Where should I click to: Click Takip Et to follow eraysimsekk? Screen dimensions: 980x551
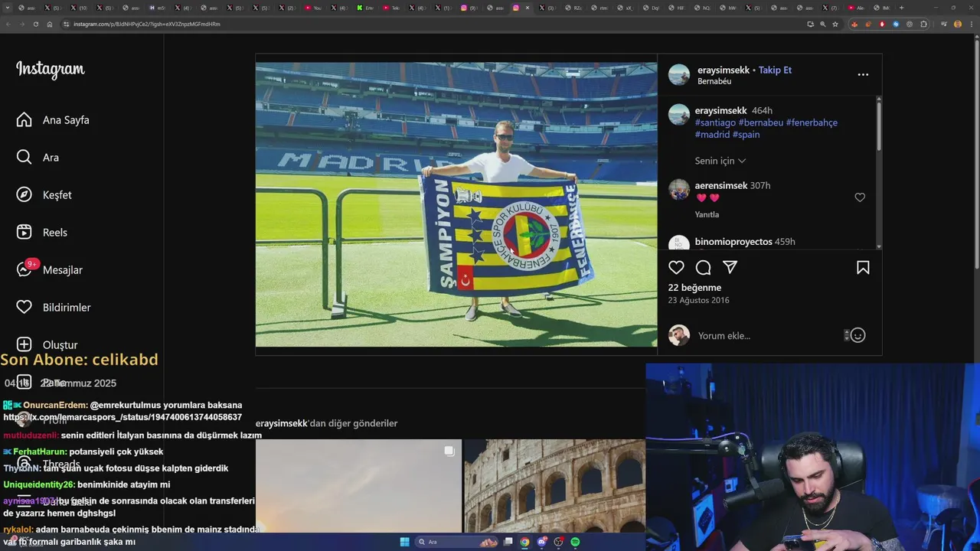pyautogui.click(x=775, y=70)
